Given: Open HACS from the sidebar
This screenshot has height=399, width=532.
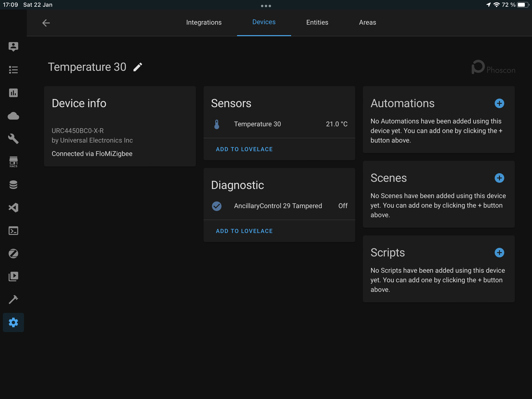Looking at the screenshot, I should [13, 162].
